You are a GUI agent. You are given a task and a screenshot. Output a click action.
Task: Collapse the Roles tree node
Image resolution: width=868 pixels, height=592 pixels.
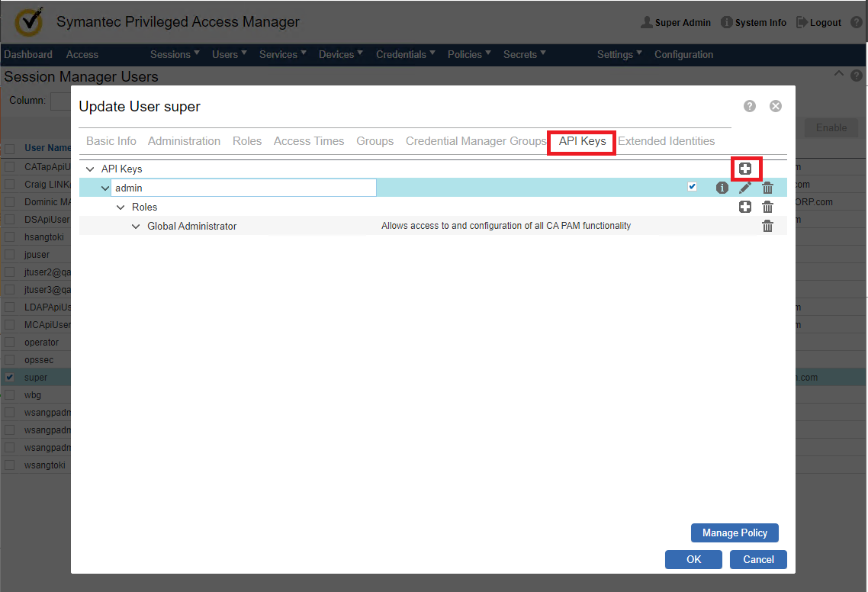121,208
